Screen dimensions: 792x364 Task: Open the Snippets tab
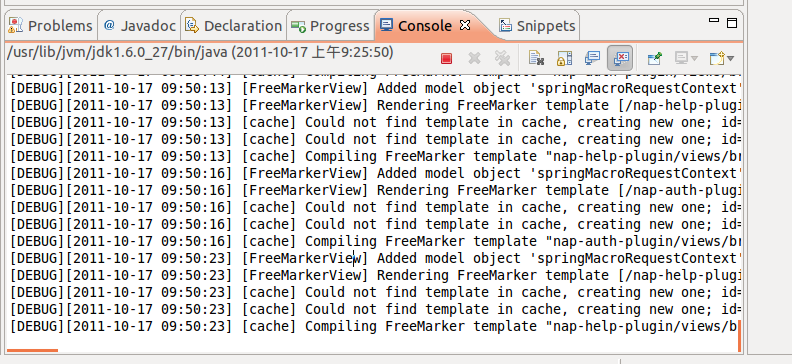coord(537,26)
